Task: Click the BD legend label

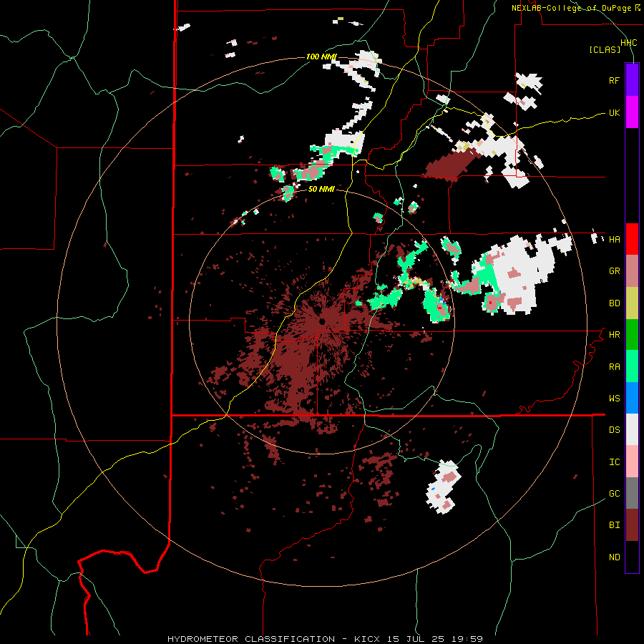Action: 614,303
